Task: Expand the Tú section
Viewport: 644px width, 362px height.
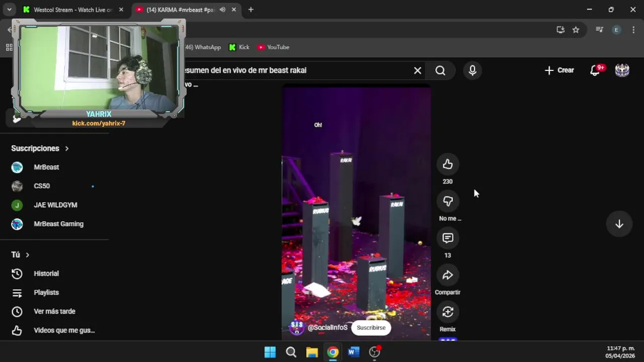Action: click(20, 255)
